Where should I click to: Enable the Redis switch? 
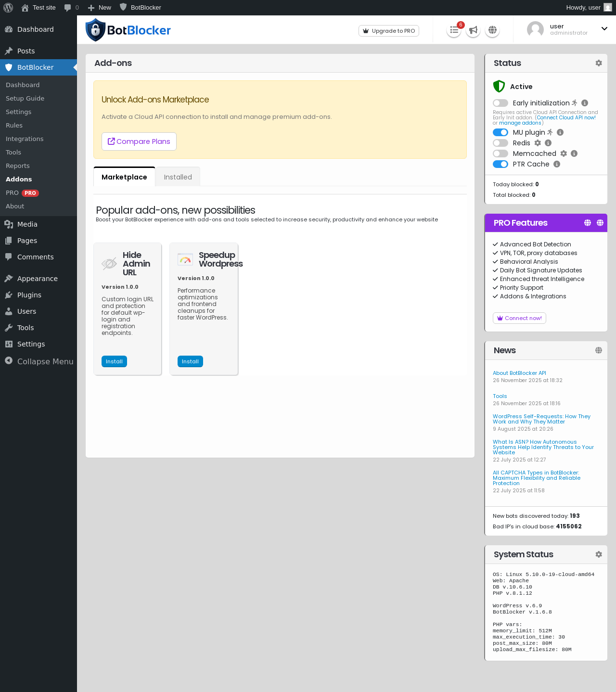500,143
